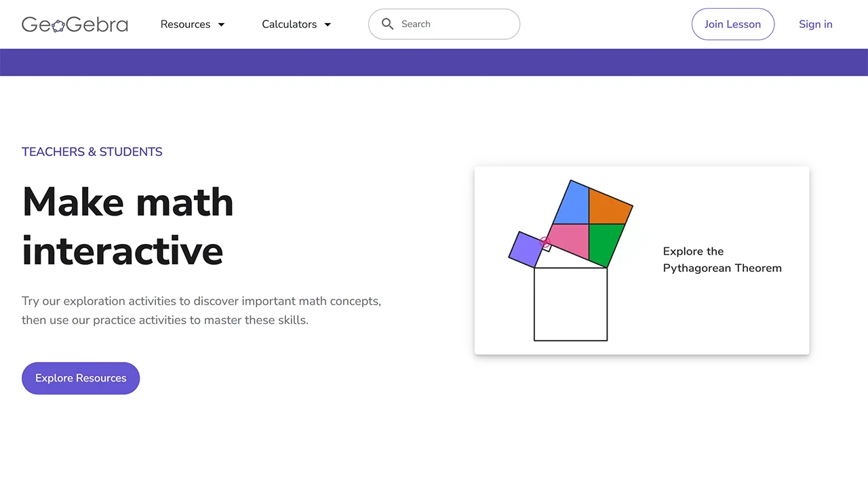Open the Calculators menu
Screen dimensions: 868x488
click(289, 24)
